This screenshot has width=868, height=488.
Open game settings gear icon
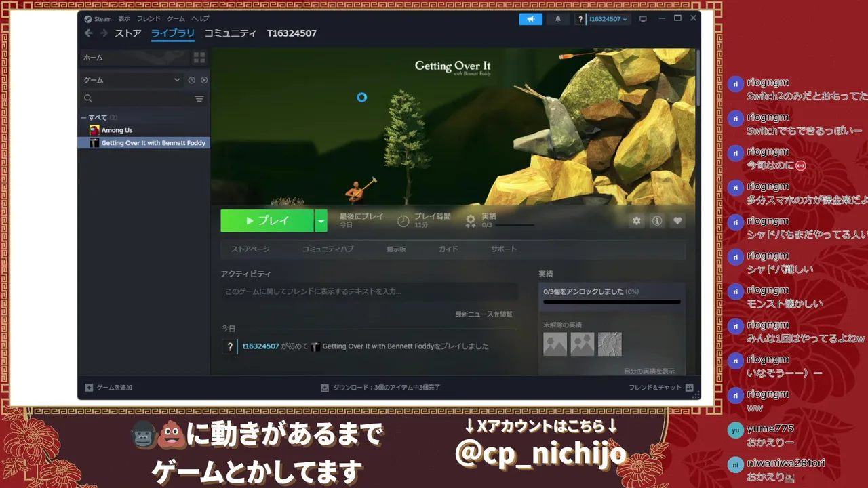(x=636, y=221)
